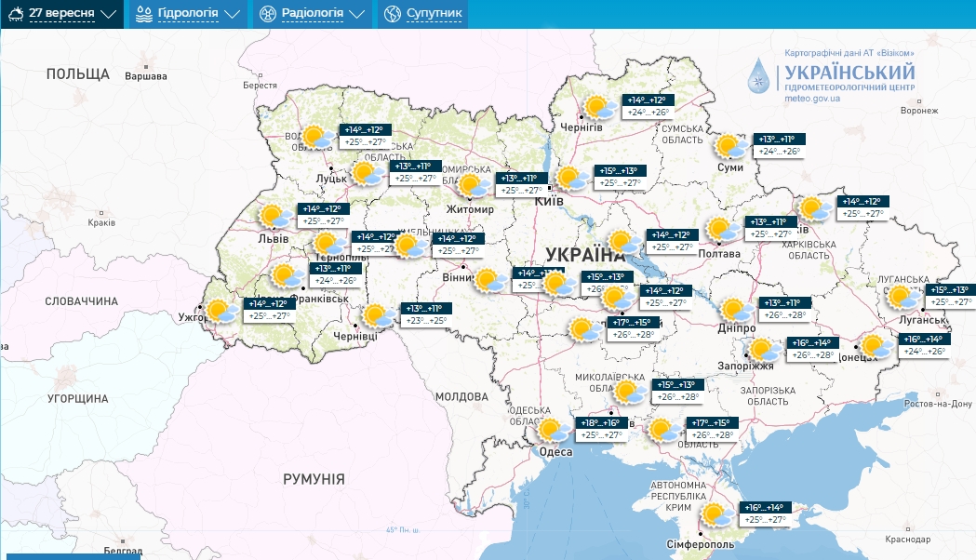Viewport: 976px width, 560px height.
Task: Click the Чернігів city label
Action: point(582,127)
